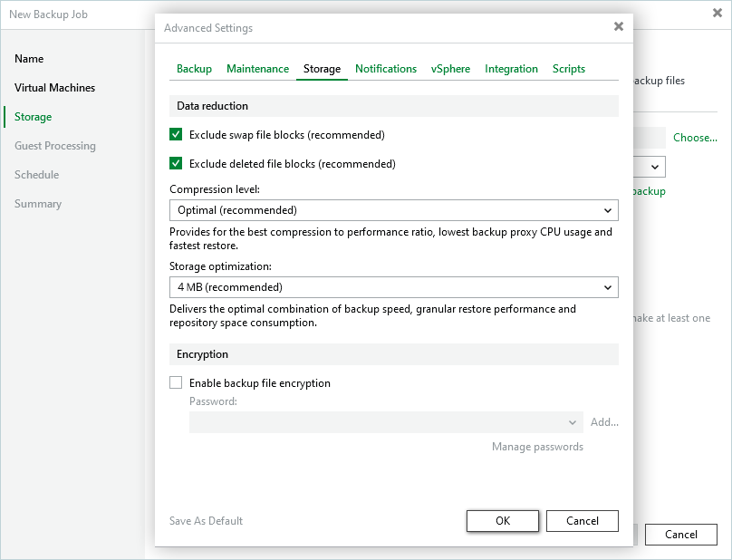Click the Choose... link

click(x=695, y=138)
